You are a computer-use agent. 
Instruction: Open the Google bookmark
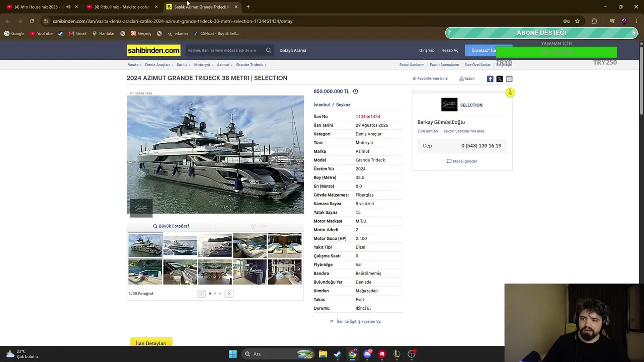14,34
